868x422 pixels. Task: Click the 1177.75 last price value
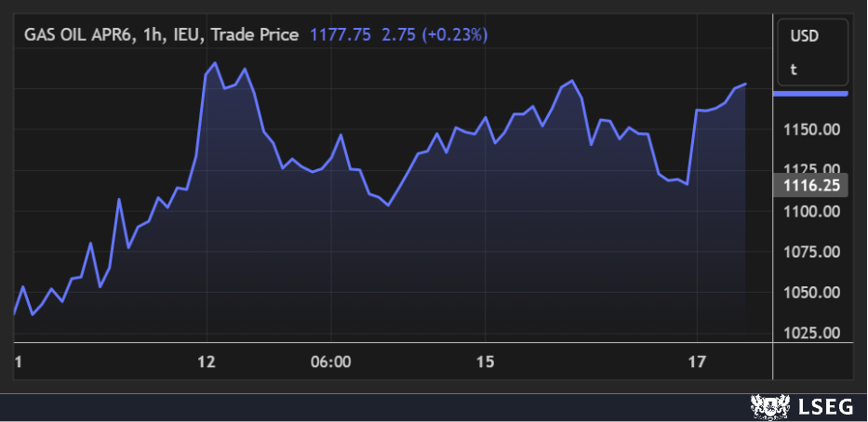(x=340, y=34)
